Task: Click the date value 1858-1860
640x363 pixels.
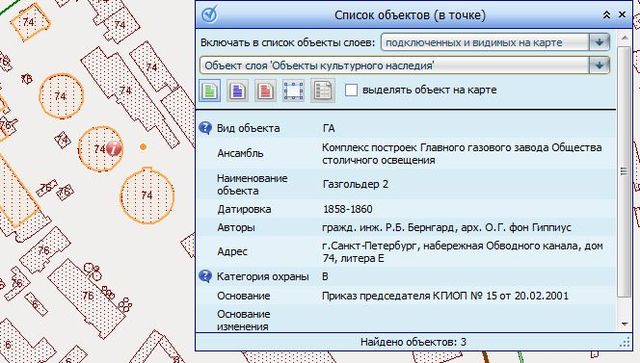Action: tap(347, 209)
